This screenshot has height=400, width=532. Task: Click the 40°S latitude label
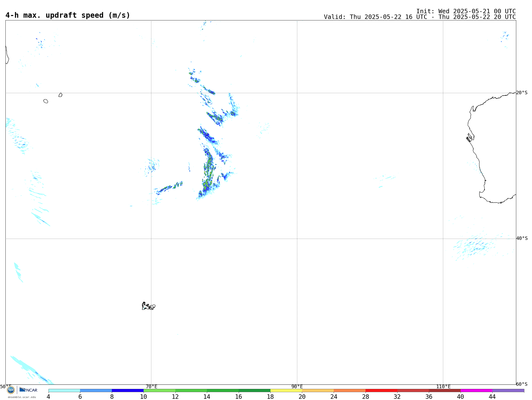(x=522, y=238)
